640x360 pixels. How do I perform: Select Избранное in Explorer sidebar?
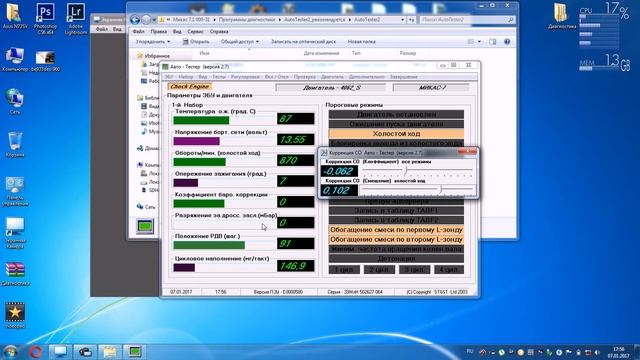[x=157, y=56]
